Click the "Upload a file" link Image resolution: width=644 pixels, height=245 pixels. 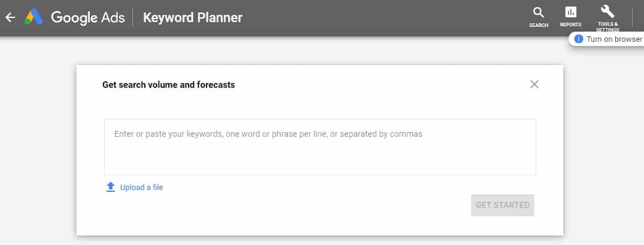pyautogui.click(x=141, y=187)
